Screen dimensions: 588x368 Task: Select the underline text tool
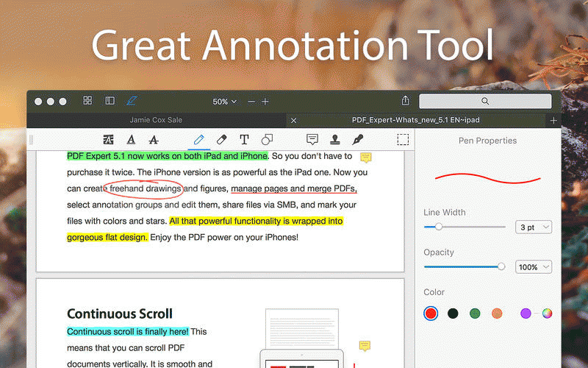click(131, 140)
